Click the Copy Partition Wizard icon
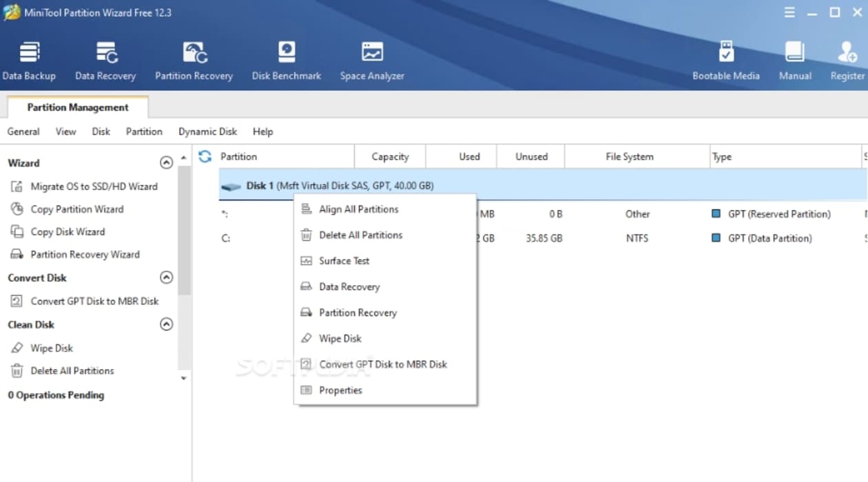 (x=17, y=209)
